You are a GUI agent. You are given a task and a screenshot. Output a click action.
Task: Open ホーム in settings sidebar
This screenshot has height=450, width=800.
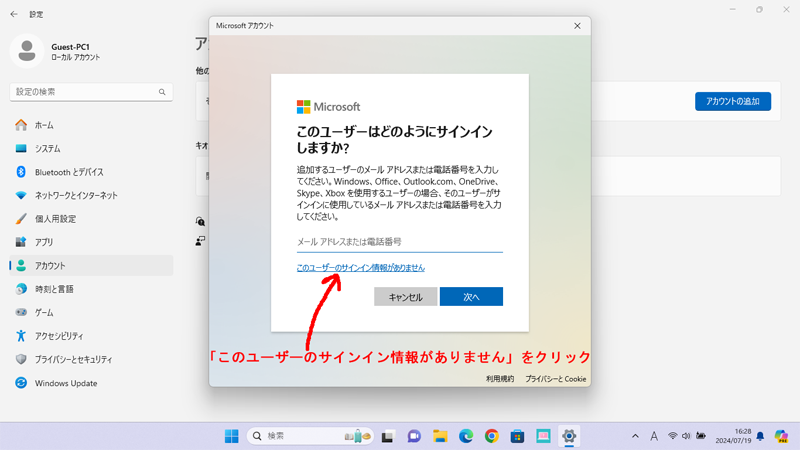[x=44, y=125]
